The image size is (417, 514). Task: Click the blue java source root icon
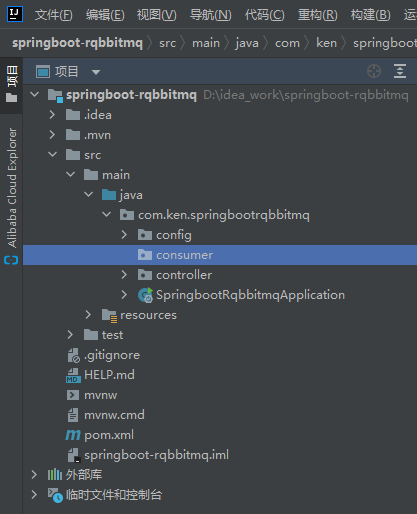click(109, 195)
